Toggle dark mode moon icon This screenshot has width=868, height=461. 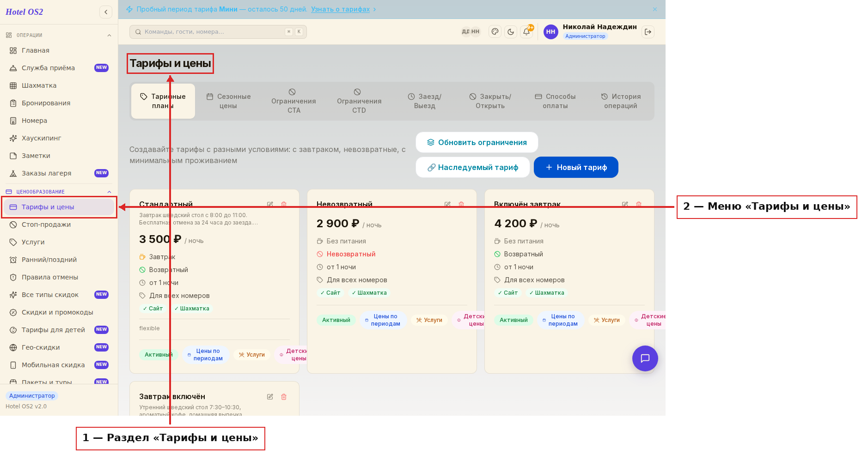[511, 32]
